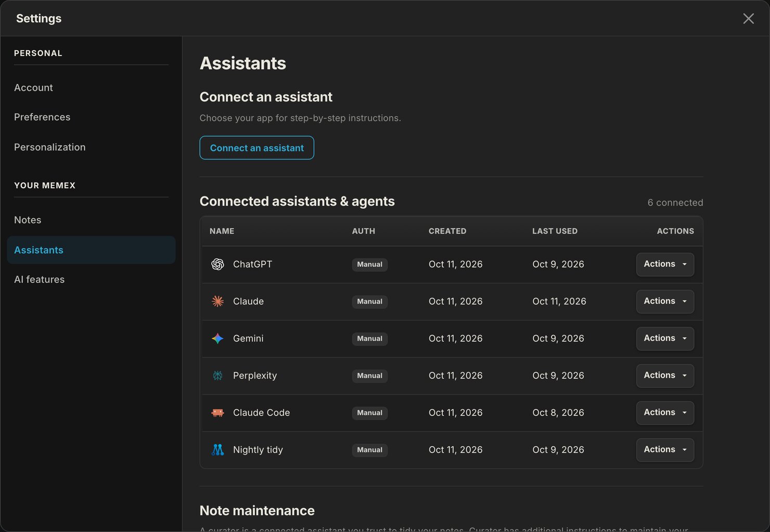Screen dimensions: 770x532
Task: Select Assistants in sidebar
Action: [91, 250]
